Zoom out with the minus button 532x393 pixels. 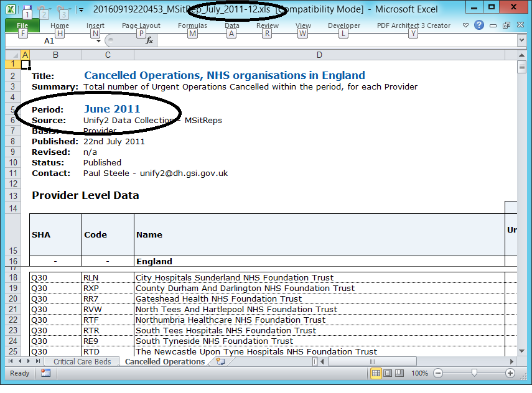click(438, 373)
